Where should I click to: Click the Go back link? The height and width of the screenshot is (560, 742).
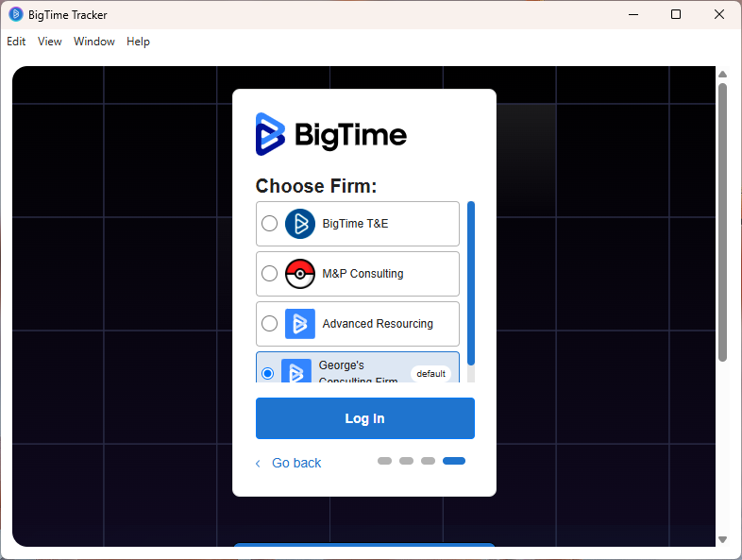click(296, 463)
